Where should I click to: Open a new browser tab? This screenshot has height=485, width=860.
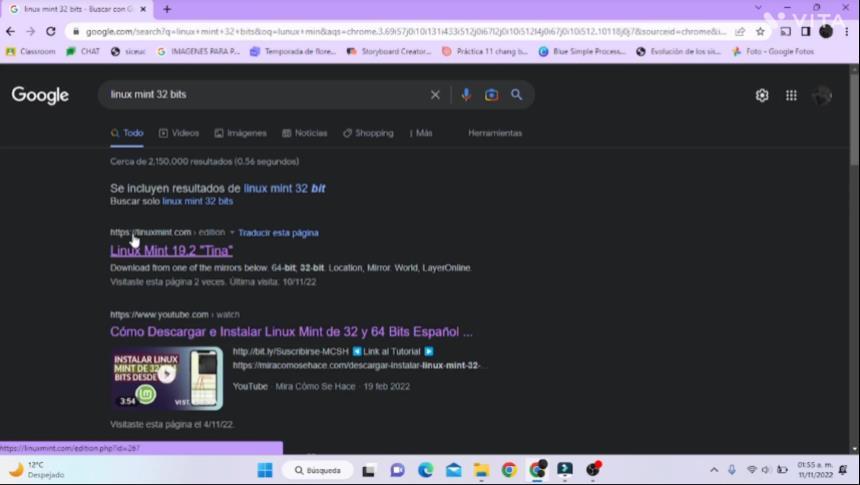coord(167,9)
